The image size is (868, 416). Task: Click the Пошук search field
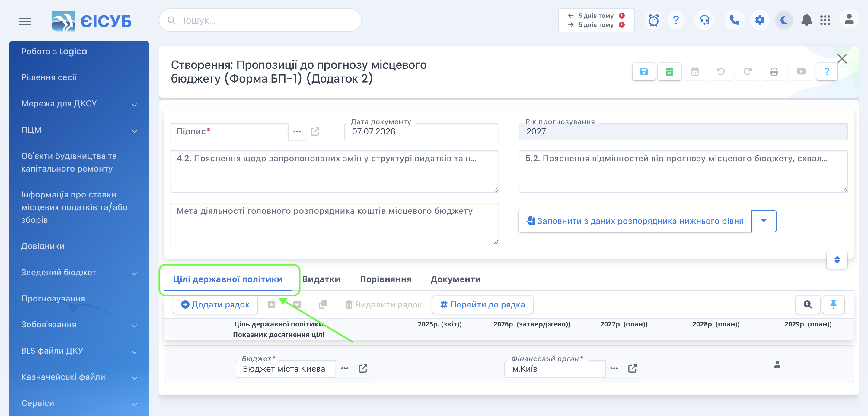point(260,20)
